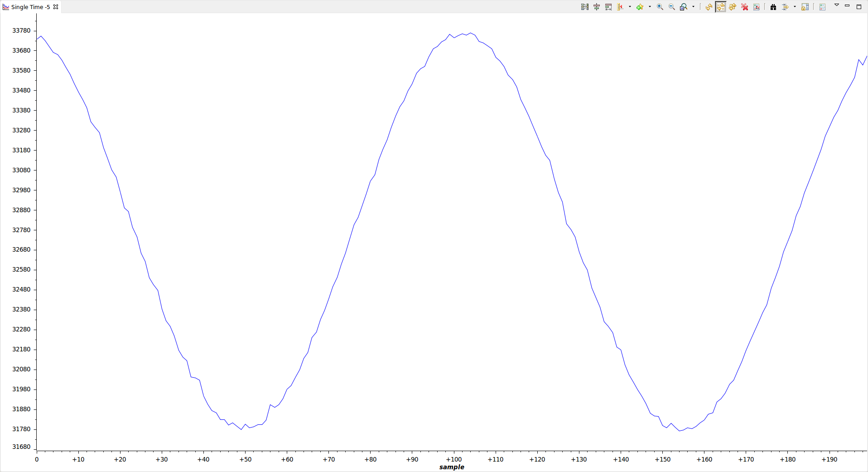
Task: Click the 32680 y-axis label
Action: 21,249
